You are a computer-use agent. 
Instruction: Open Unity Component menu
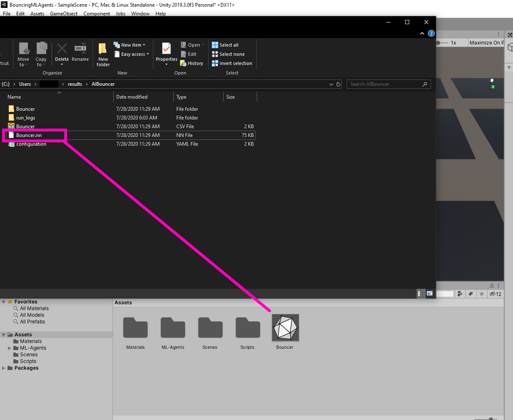(x=97, y=14)
